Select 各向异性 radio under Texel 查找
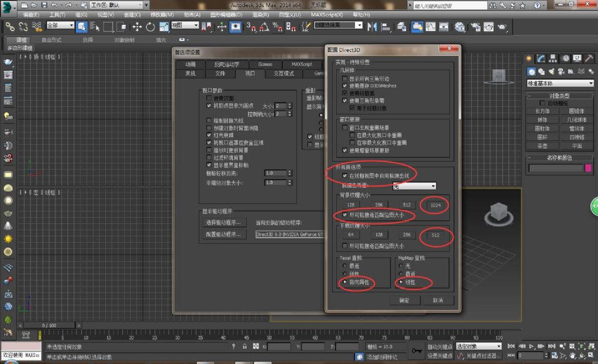Screen dimensions: 598x364 345,282
